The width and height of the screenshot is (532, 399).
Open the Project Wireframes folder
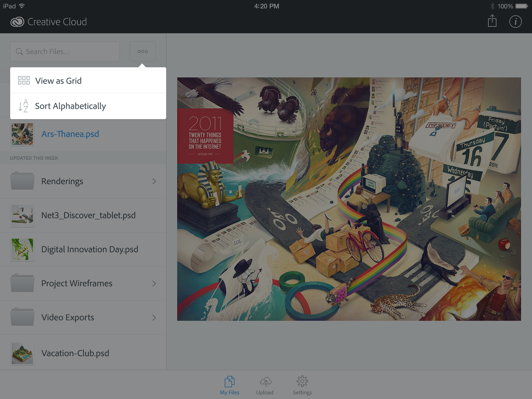click(83, 283)
